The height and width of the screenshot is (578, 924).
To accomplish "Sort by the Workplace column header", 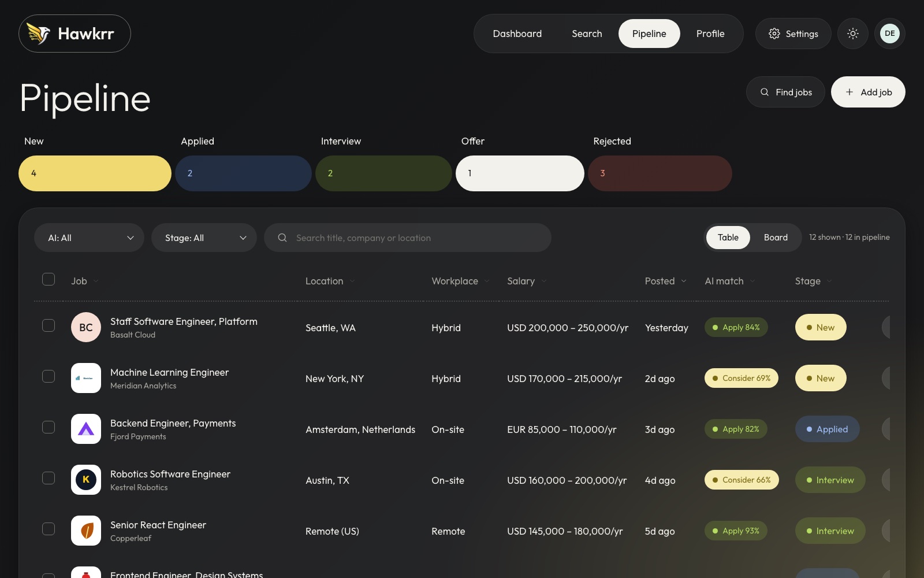I will point(460,281).
